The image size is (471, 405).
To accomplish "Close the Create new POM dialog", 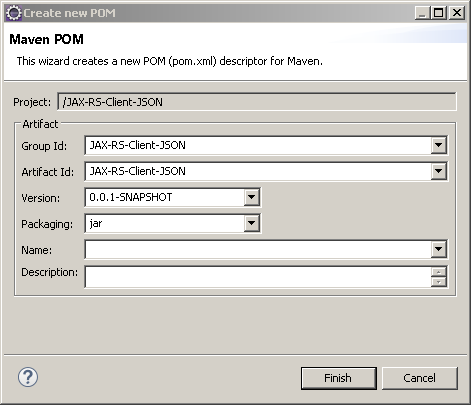I will [456, 13].
